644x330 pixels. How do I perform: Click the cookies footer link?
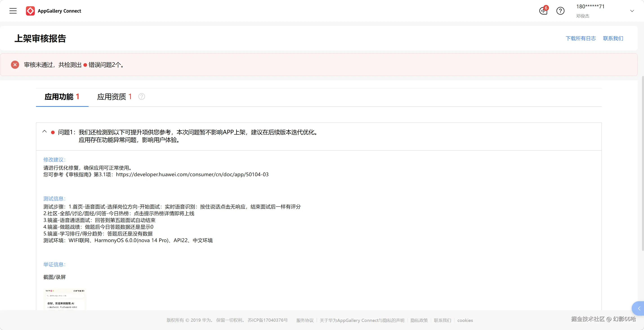[x=465, y=320]
